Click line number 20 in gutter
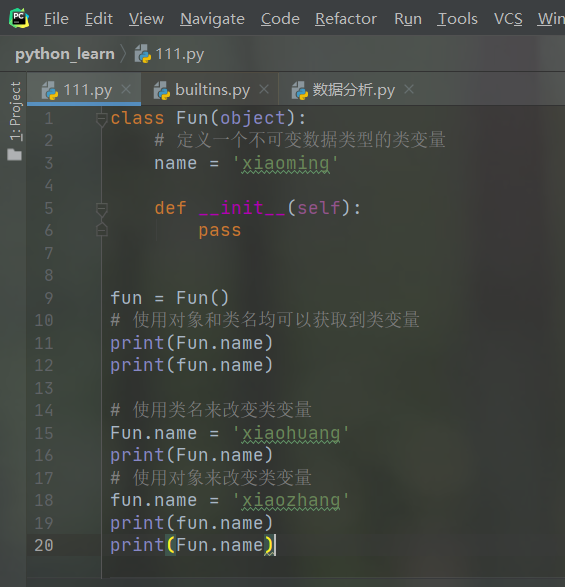565x587 pixels. click(44, 545)
